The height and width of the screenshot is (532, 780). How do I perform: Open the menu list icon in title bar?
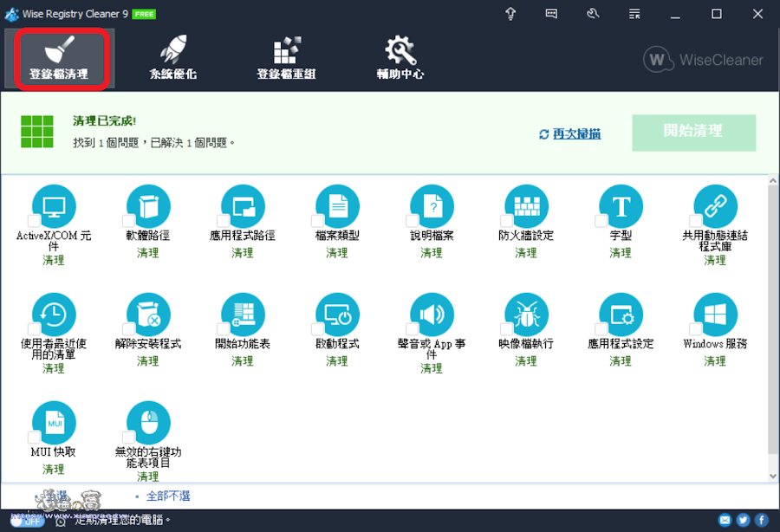point(634,14)
